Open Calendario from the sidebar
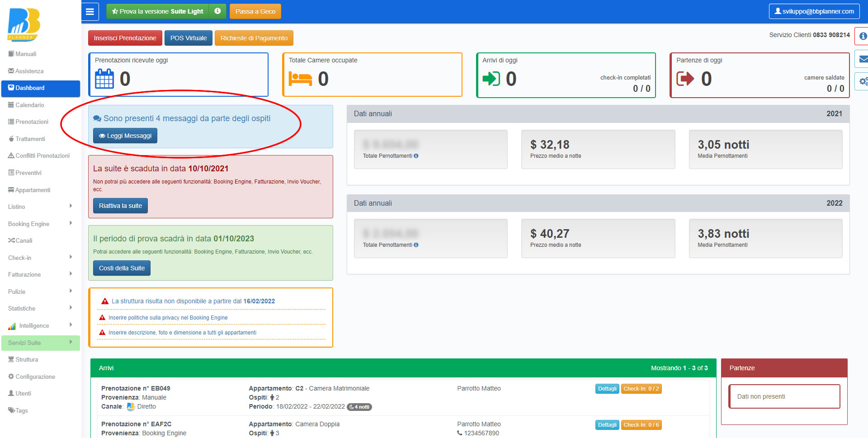 (29, 105)
